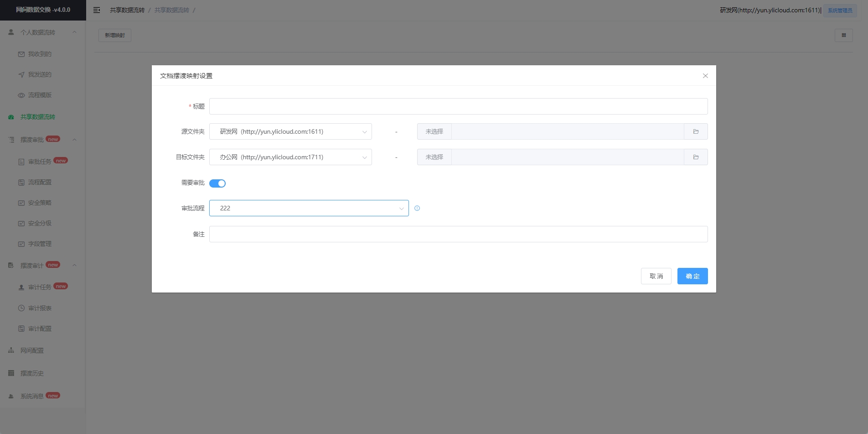Close the 文档摆渡映射设置 dialog with X
Image resolution: width=868 pixels, height=434 pixels.
pos(705,76)
